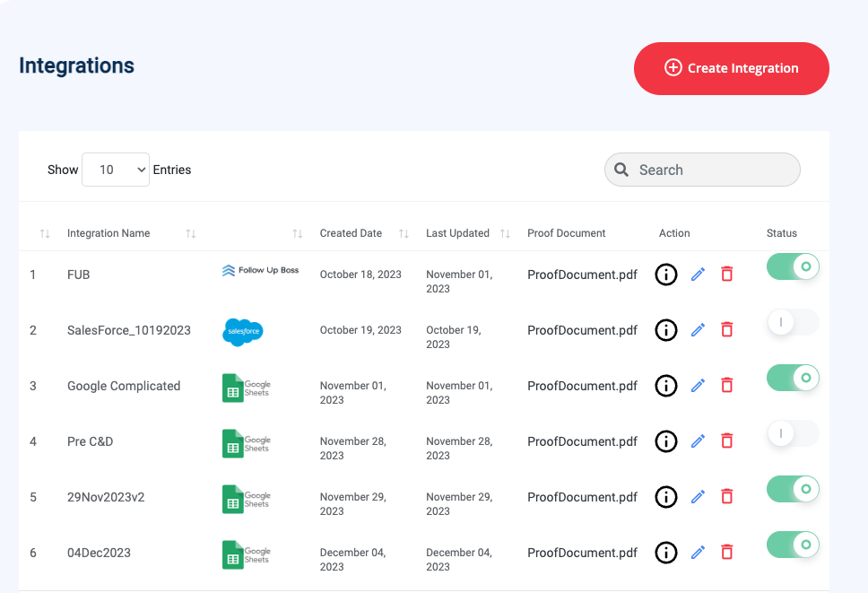
Task: Delete the Google Complicated integration
Action: tap(726, 386)
